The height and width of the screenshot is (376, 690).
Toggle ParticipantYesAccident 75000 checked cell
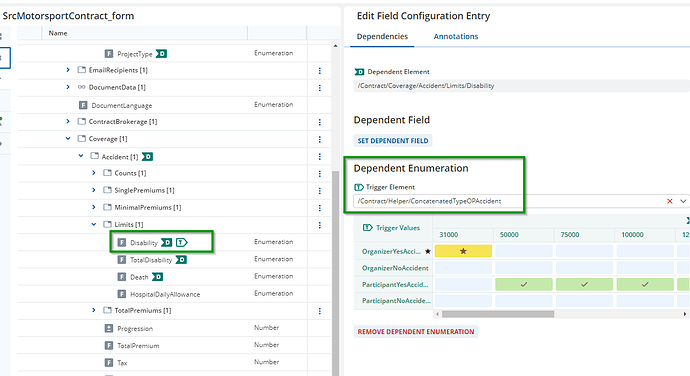coord(584,284)
